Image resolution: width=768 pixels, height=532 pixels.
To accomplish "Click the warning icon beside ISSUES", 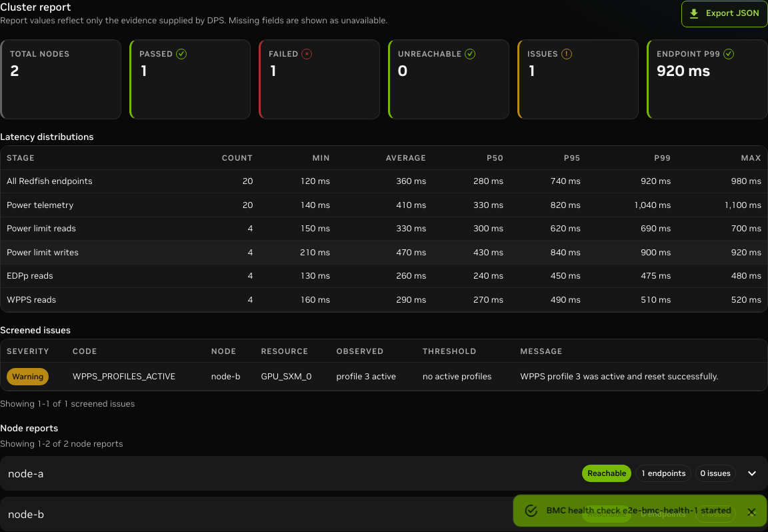I will point(567,54).
